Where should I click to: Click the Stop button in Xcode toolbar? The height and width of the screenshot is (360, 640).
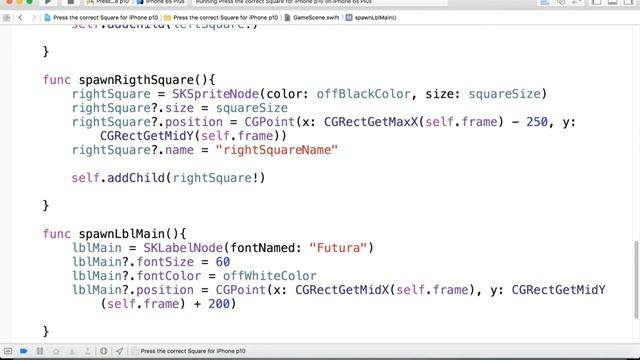(70, 2)
